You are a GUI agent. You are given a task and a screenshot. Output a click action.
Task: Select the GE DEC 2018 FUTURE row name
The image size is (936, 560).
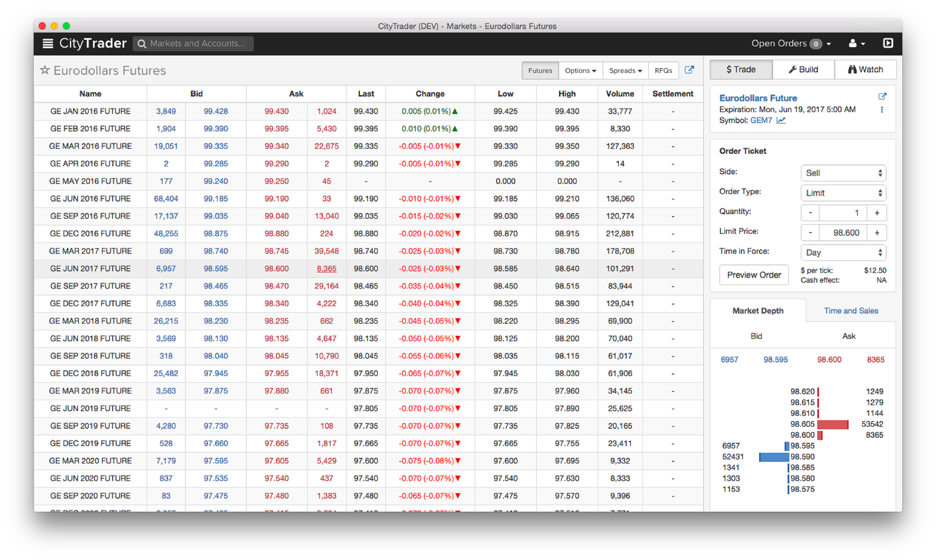pos(90,374)
